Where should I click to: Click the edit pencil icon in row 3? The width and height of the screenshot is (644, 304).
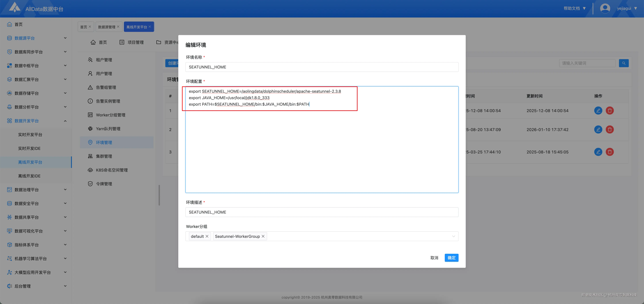[598, 152]
